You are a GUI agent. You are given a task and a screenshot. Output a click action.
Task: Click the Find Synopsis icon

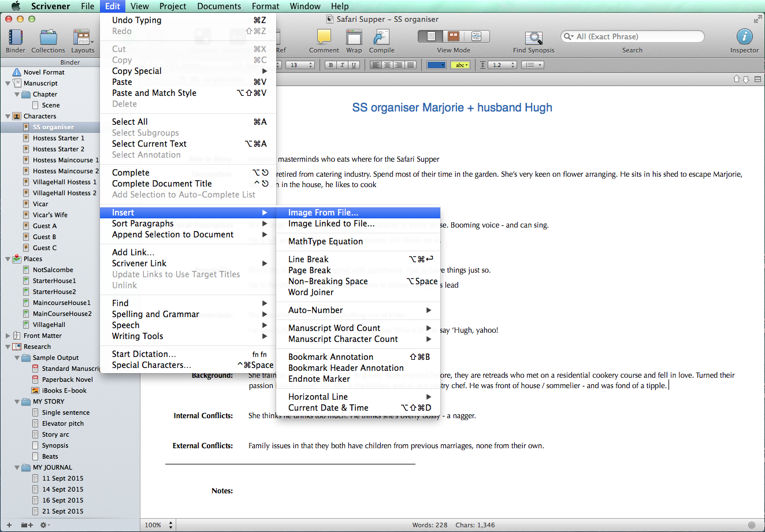(x=533, y=38)
